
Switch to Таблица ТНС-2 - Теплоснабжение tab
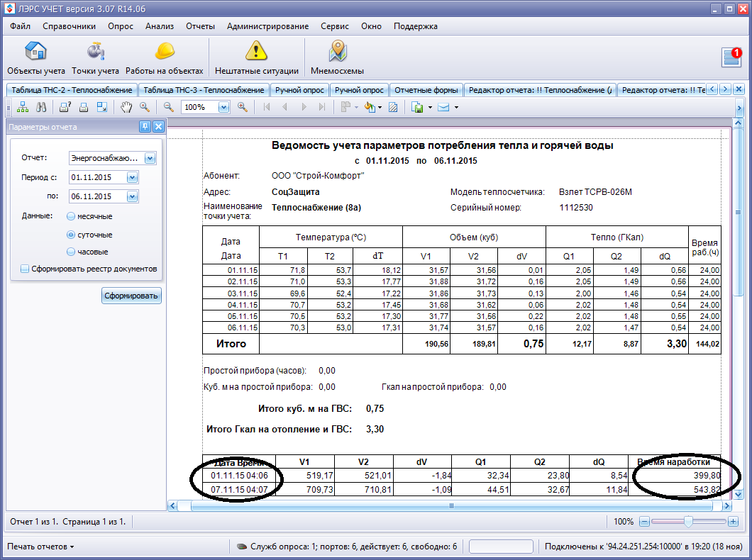click(x=72, y=90)
